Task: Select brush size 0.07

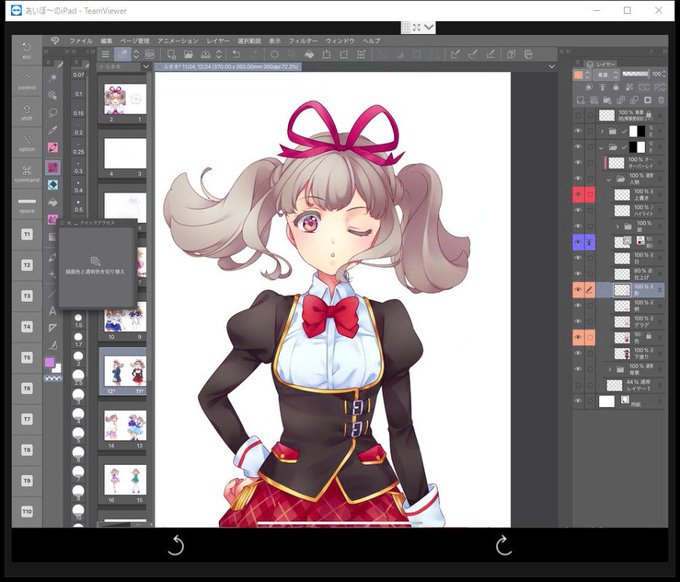Action: point(78,75)
